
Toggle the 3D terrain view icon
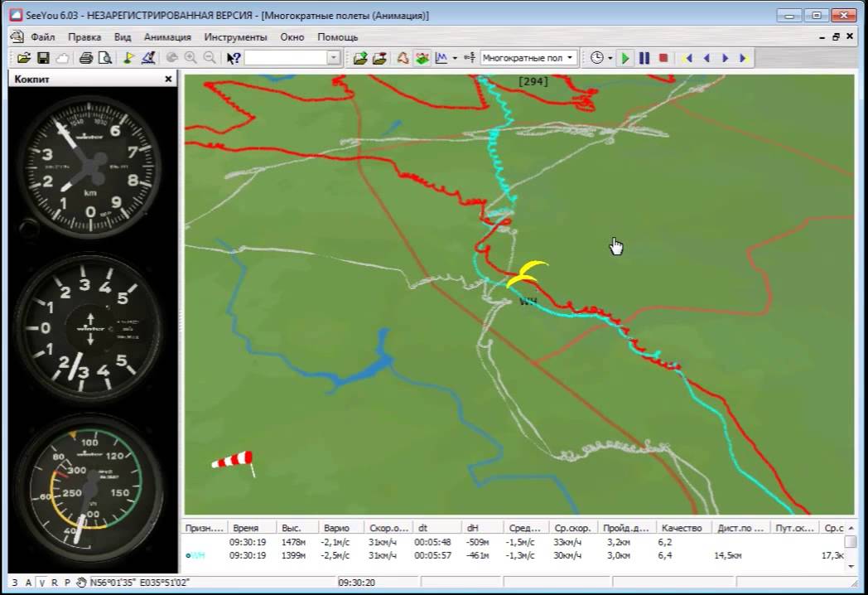click(x=422, y=58)
